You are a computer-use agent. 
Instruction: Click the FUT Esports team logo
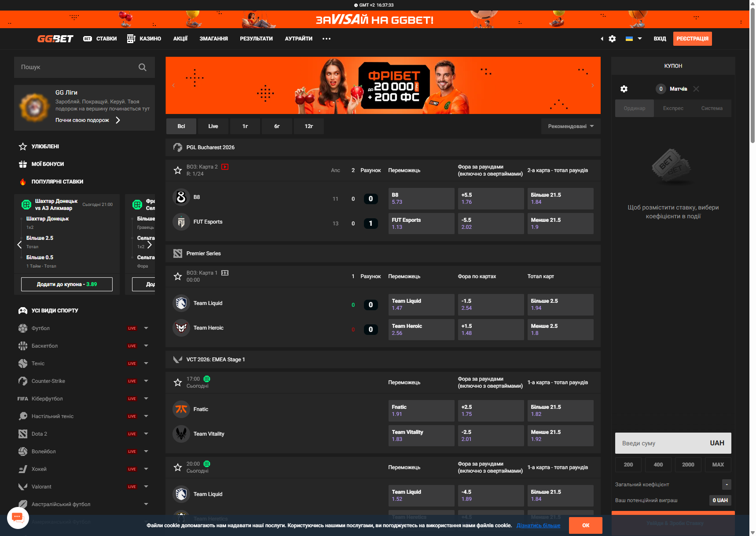coord(181,222)
